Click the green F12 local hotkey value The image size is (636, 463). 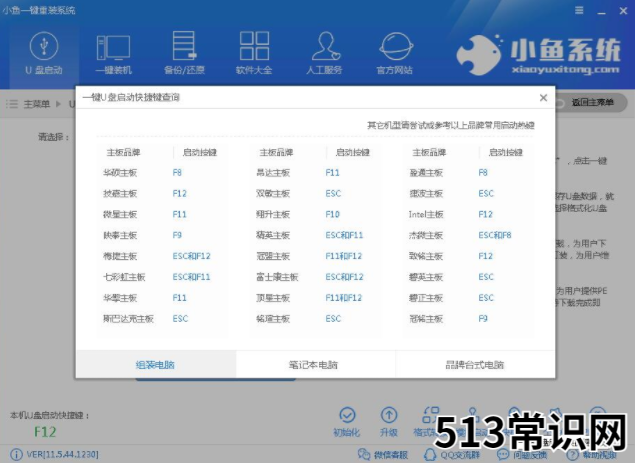[x=45, y=432]
